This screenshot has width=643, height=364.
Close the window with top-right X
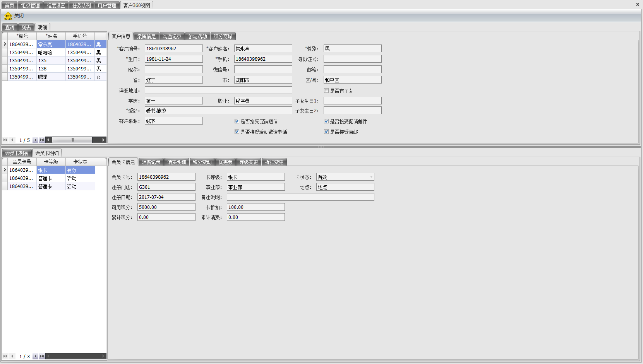(638, 5)
